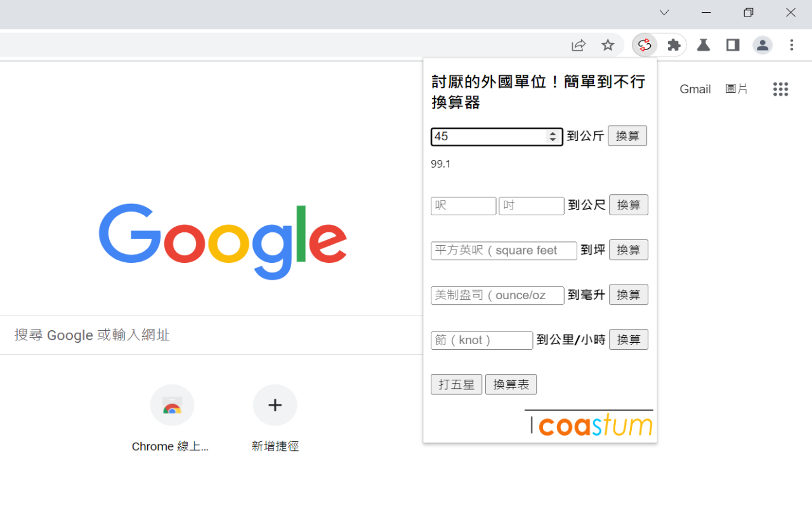
Task: Click the 新增捷徑 label
Action: 275,446
